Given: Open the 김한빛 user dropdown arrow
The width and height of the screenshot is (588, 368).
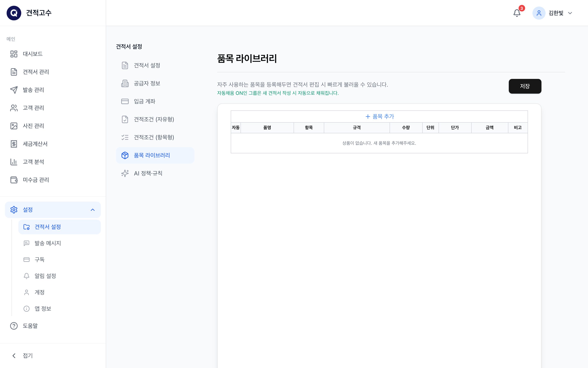Looking at the screenshot, I should 570,13.
